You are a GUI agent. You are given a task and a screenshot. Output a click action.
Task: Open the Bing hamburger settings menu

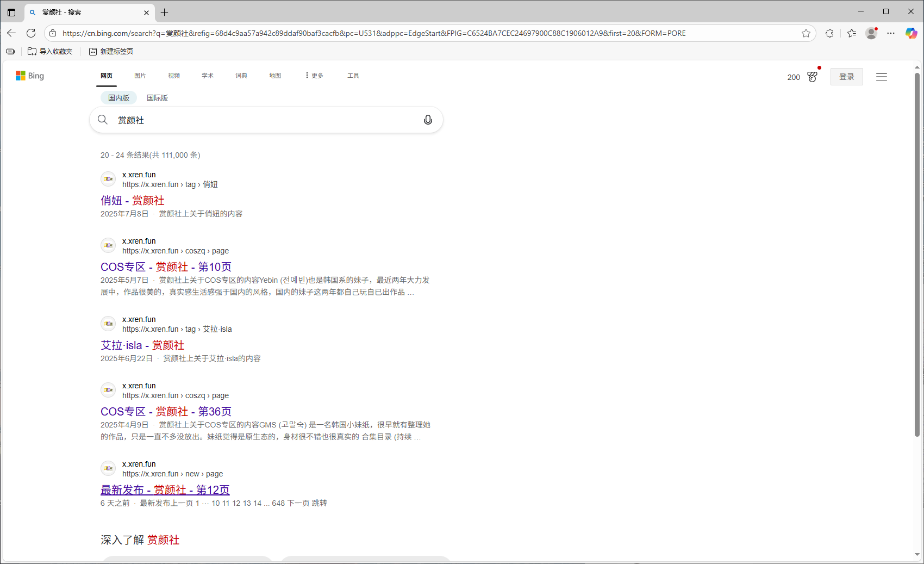click(x=881, y=77)
